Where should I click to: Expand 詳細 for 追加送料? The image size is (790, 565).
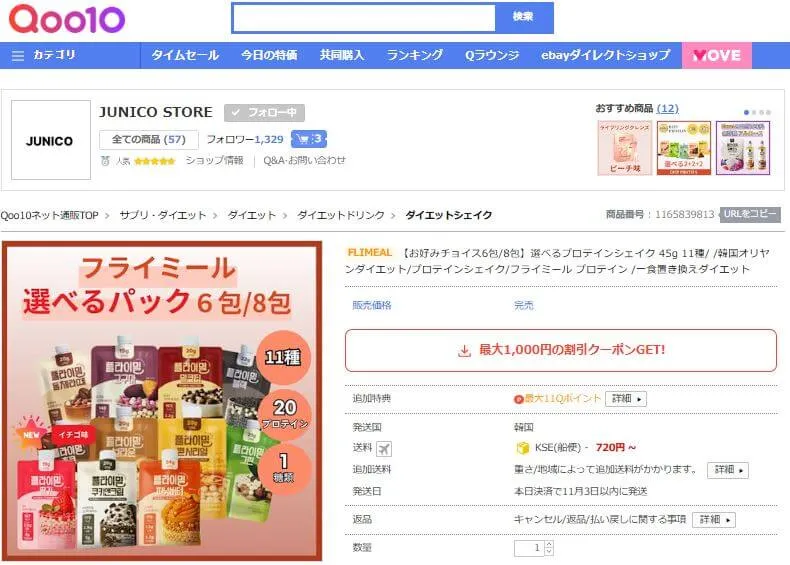point(728,470)
